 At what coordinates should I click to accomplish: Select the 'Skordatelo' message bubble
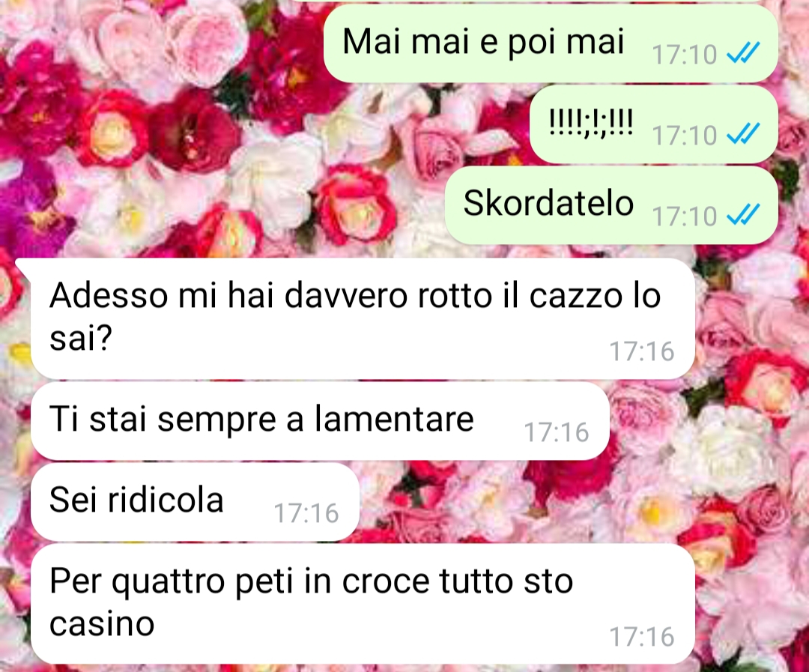[x=611, y=205]
